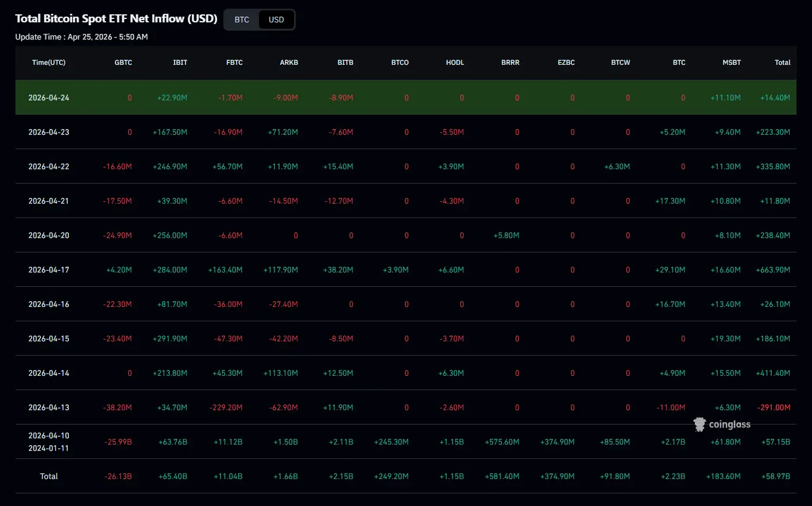812x506 pixels.
Task: Click the EZBC column header
Action: click(x=566, y=63)
